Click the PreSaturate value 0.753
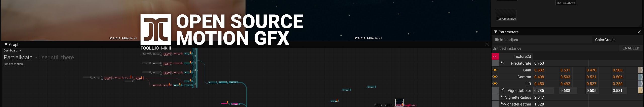 click(539, 63)
